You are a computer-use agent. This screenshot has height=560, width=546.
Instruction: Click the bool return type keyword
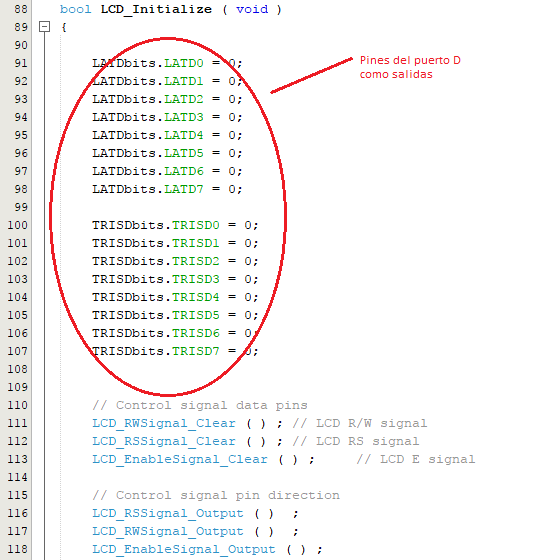75,9
